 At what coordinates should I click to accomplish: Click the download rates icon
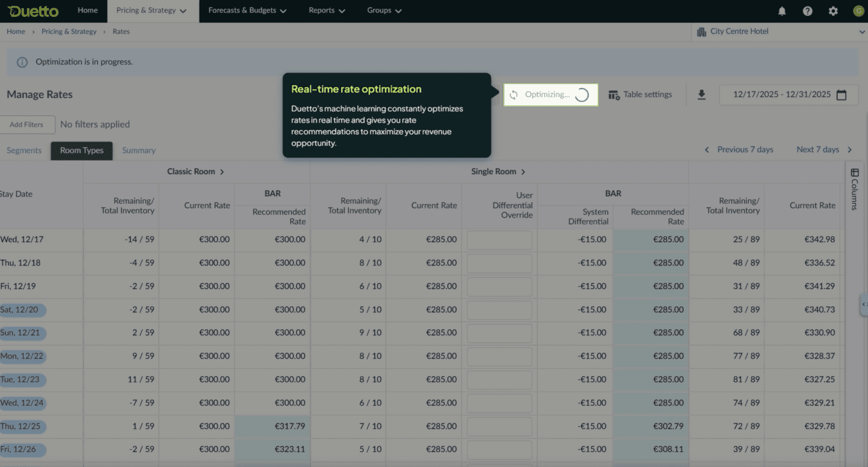click(701, 95)
